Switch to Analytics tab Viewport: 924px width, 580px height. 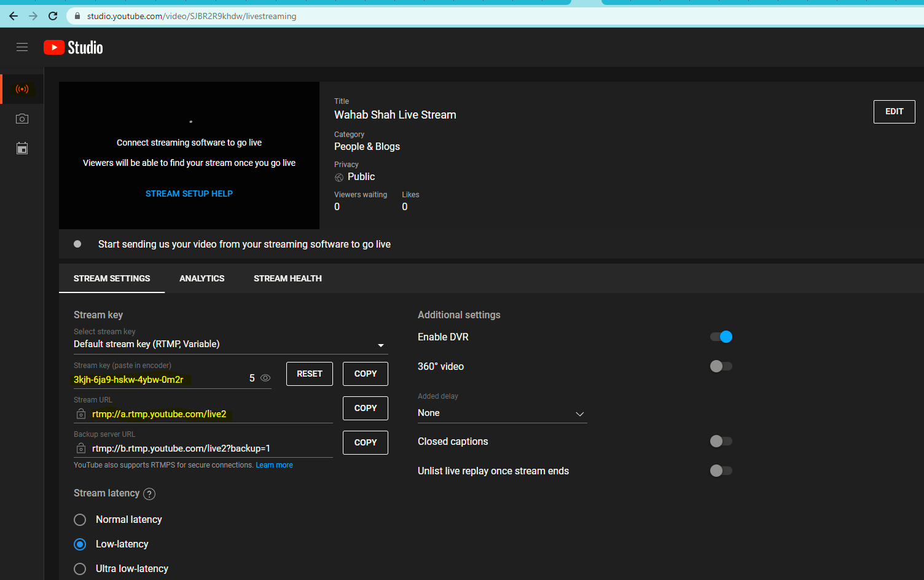202,278
